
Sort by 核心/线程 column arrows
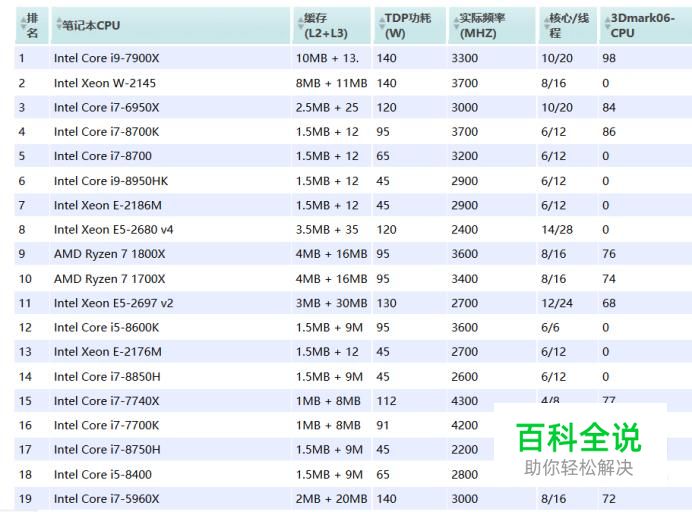tap(545, 23)
